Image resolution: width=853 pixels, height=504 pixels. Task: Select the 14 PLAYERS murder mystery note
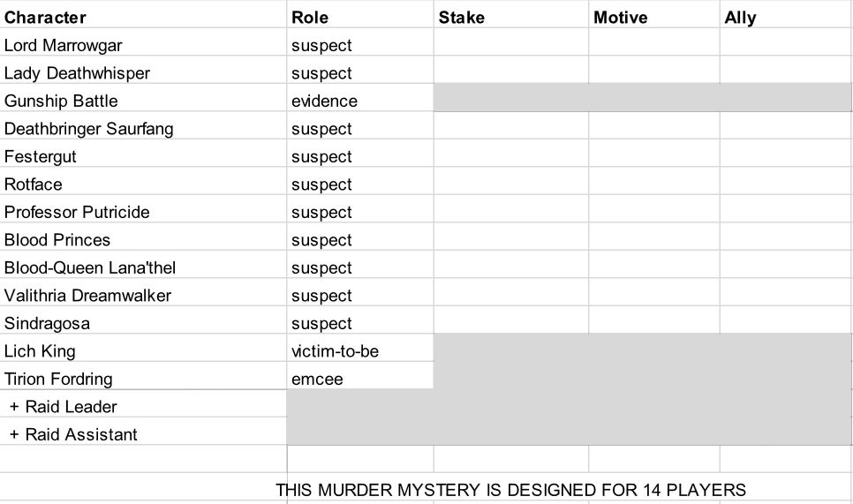(x=510, y=490)
